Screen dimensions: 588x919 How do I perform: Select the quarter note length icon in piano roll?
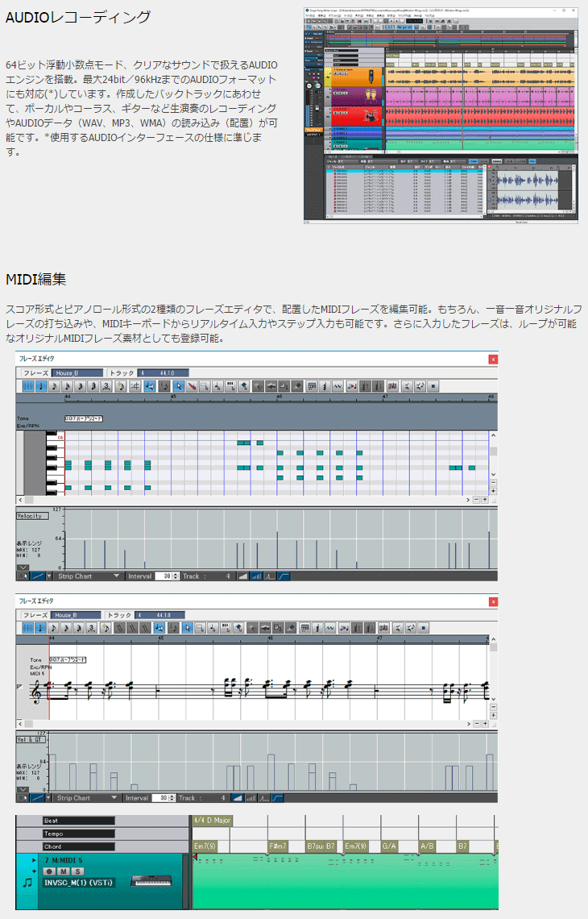41,386
